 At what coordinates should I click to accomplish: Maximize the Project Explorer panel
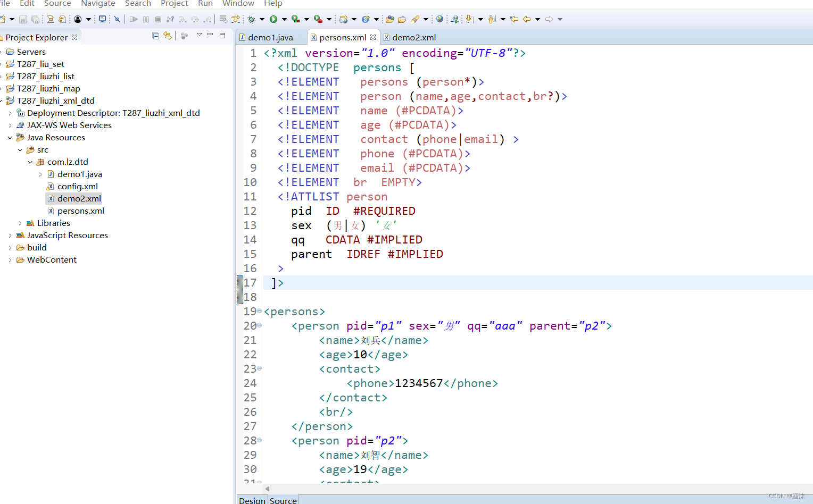222,36
